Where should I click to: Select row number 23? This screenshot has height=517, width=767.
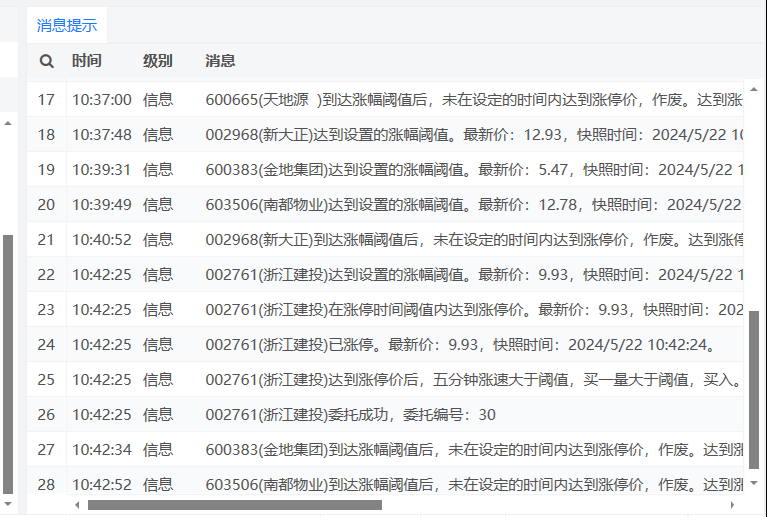pyautogui.click(x=46, y=310)
